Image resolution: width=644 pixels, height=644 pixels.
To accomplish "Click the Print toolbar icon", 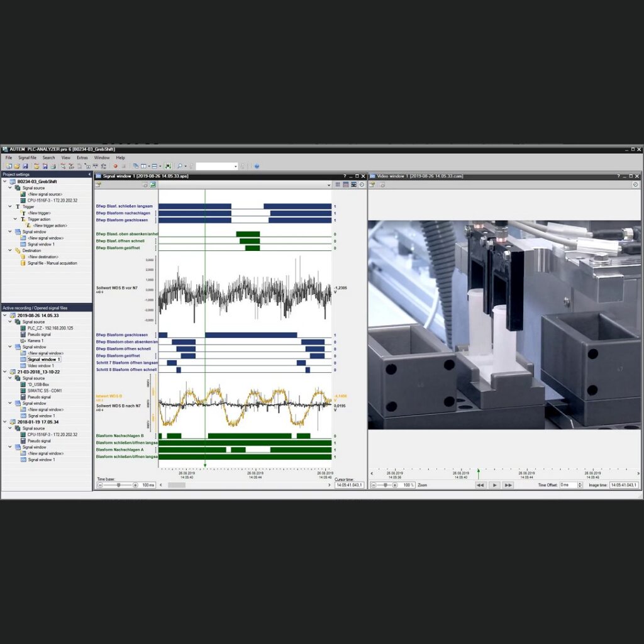I will pos(53,166).
